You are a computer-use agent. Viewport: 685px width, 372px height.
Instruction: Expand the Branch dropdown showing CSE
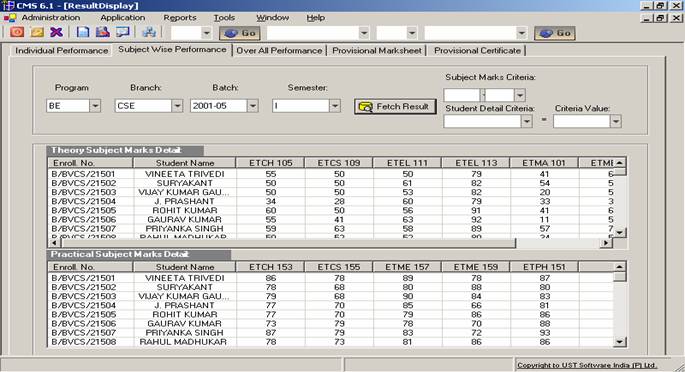pos(177,106)
